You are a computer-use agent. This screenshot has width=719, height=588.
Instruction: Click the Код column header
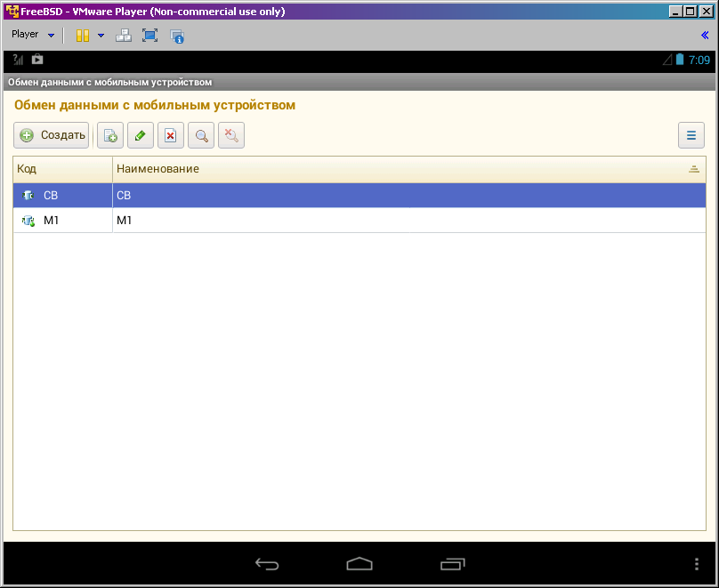62,169
